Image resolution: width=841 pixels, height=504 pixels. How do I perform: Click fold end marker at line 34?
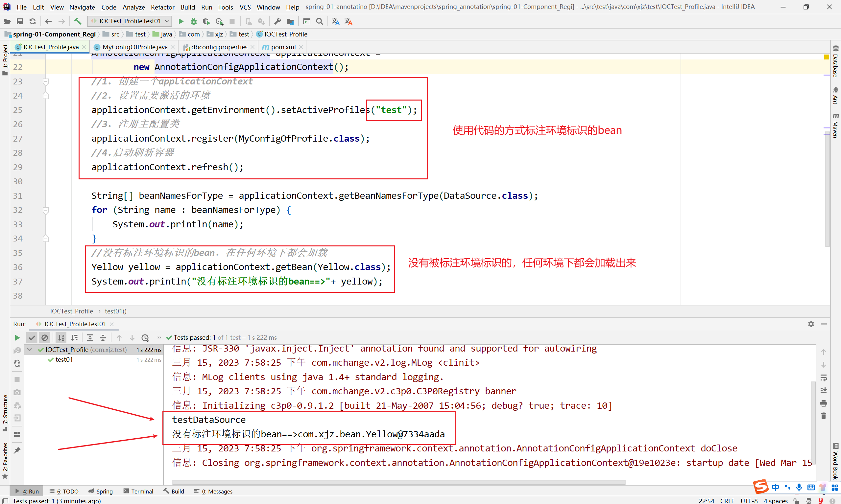click(46, 239)
